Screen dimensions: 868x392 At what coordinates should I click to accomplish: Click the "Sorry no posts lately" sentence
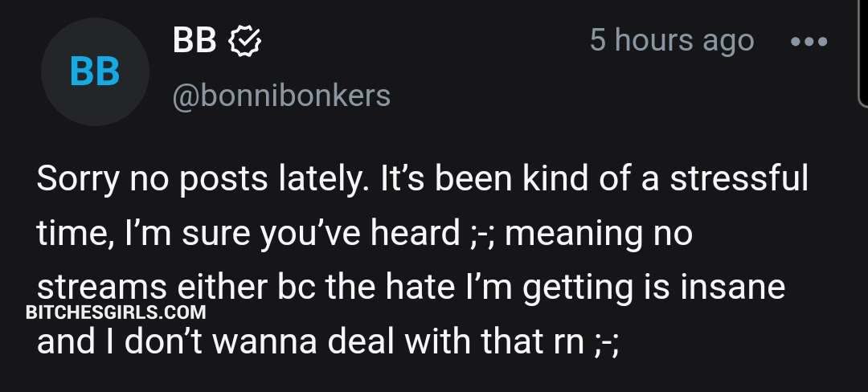tap(203, 179)
